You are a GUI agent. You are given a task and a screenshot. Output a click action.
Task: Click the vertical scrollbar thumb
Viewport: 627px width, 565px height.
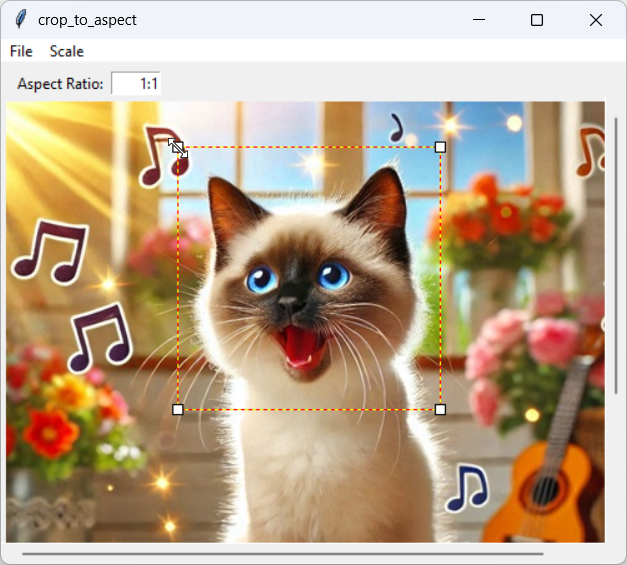pos(616,256)
